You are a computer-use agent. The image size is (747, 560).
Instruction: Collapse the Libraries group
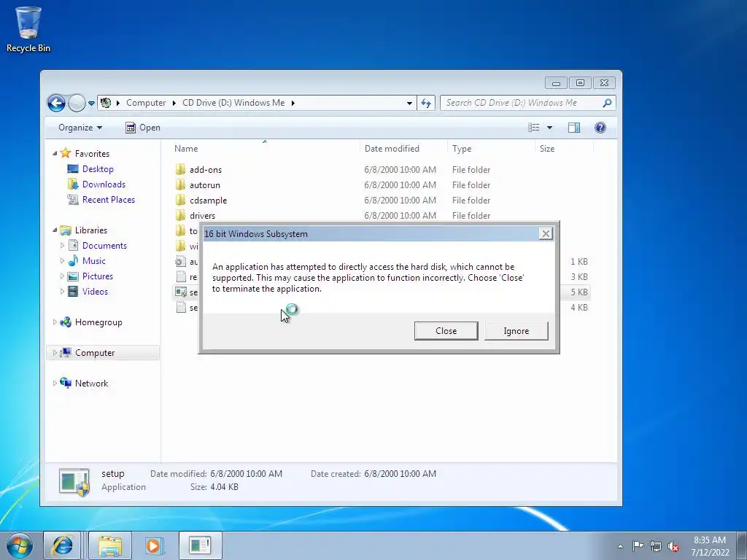point(55,230)
